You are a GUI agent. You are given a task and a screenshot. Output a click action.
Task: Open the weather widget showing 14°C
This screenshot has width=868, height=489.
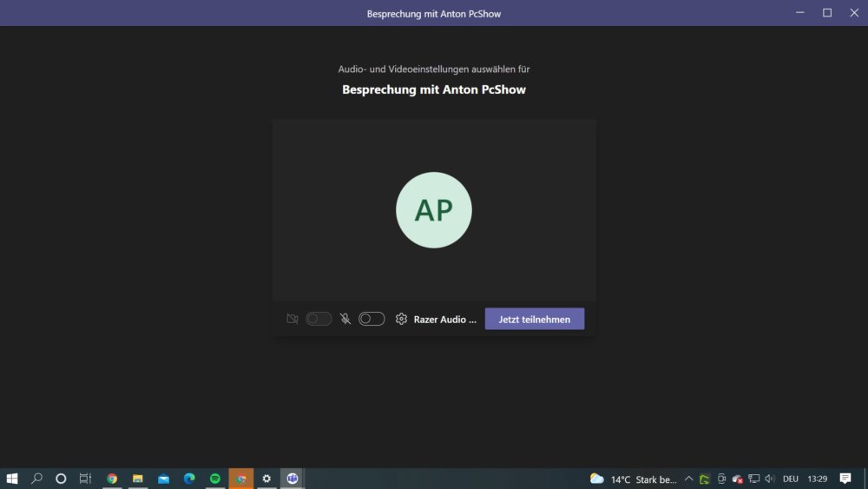pos(634,479)
